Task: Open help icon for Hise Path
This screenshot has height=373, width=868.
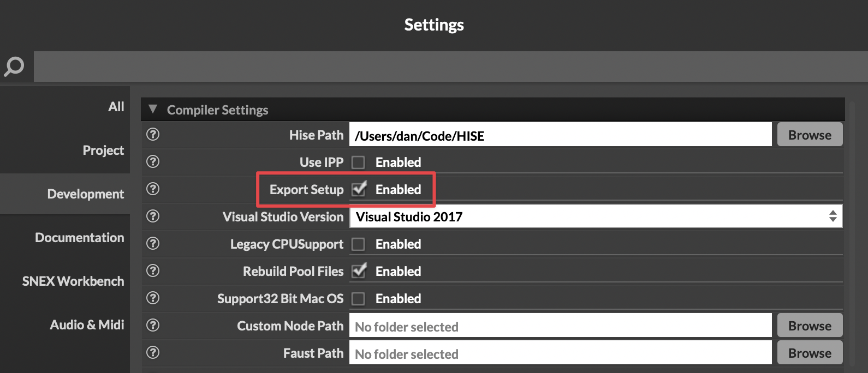Action: point(153,134)
